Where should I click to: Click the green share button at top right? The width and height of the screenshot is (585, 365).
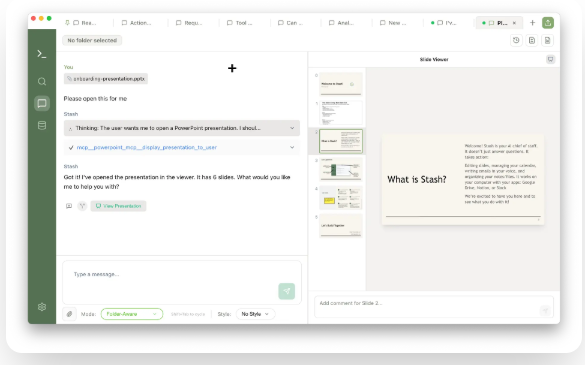(x=548, y=23)
